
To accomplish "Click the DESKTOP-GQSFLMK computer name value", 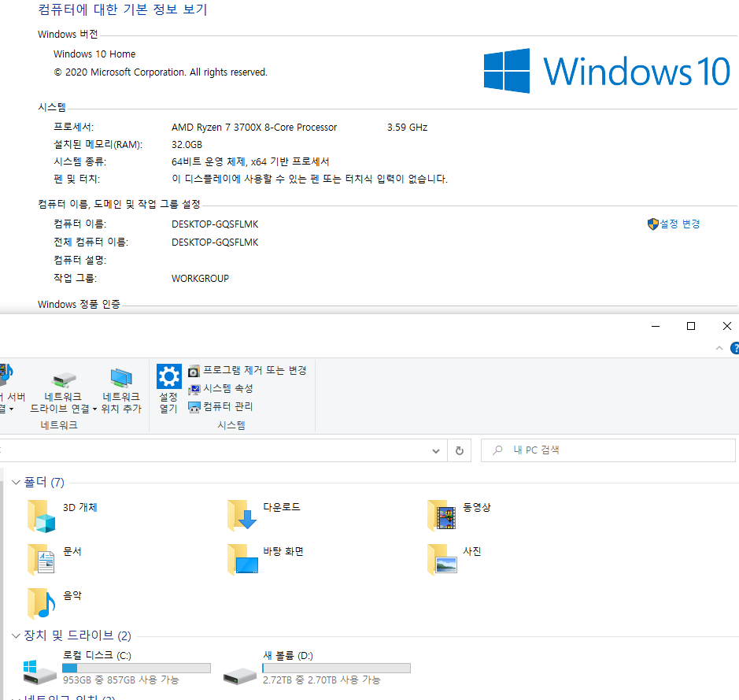I will pyautogui.click(x=215, y=224).
